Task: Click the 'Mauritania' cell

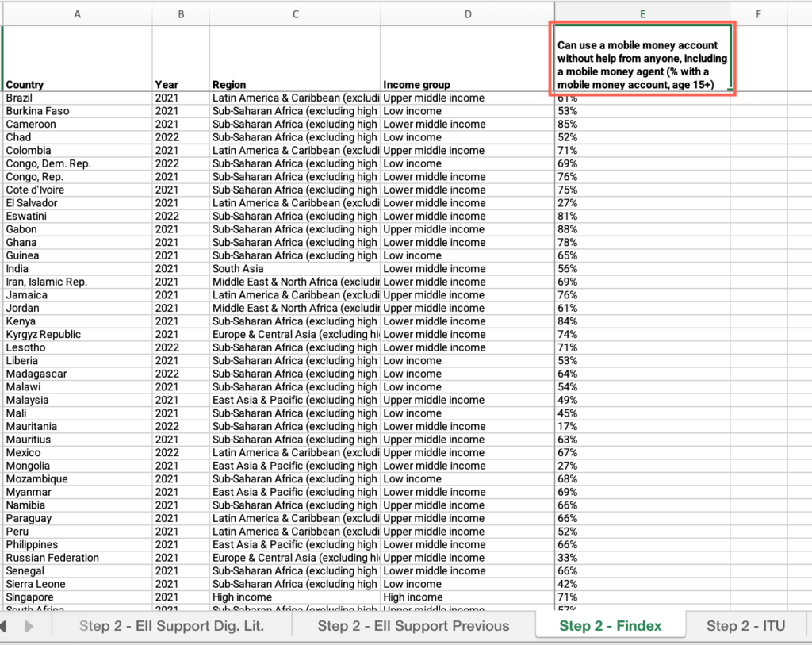Action: (x=77, y=426)
